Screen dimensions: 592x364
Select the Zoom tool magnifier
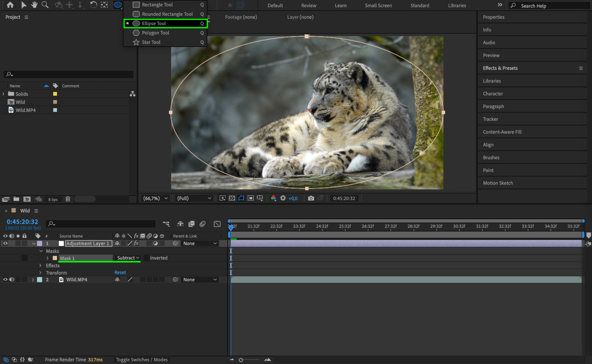point(45,5)
